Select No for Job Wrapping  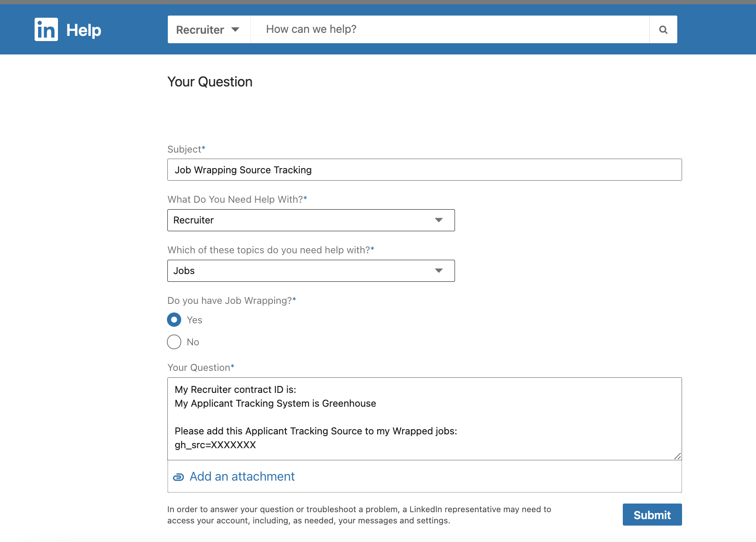coord(174,342)
